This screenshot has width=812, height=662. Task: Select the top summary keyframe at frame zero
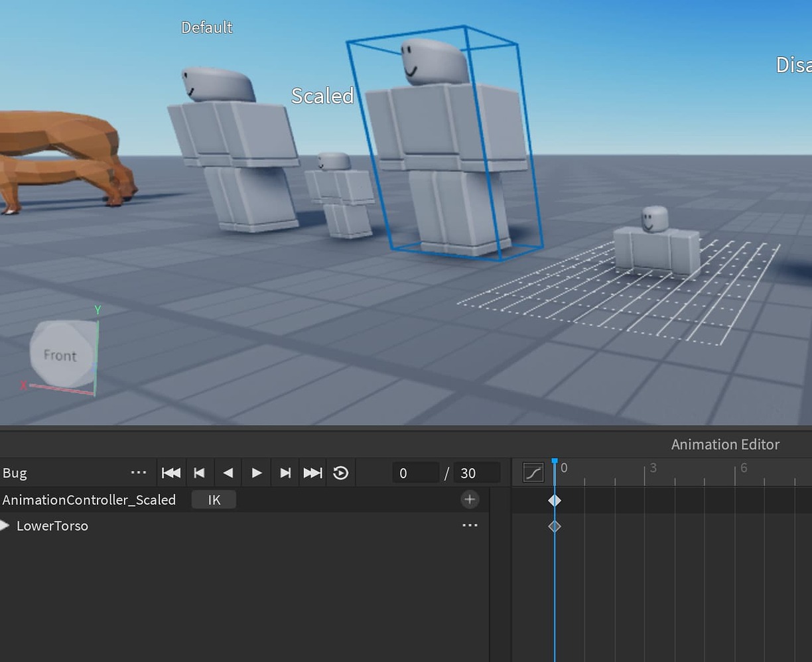pyautogui.click(x=555, y=499)
